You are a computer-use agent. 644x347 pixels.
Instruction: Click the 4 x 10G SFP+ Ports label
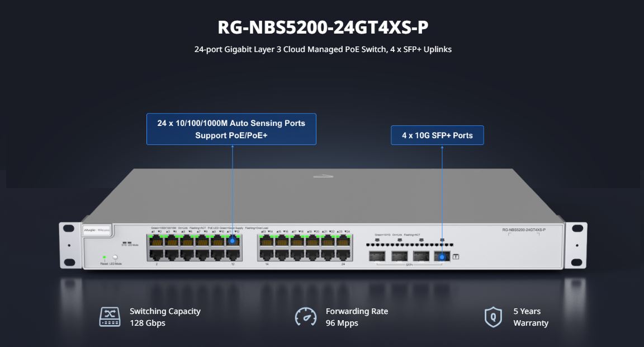tap(437, 135)
